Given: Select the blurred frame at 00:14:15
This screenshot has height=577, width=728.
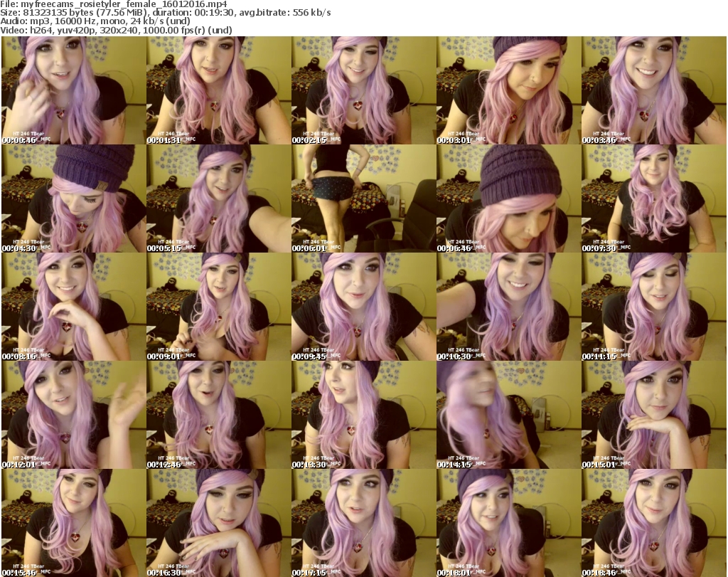Looking at the screenshot, I should pyautogui.click(x=509, y=415).
